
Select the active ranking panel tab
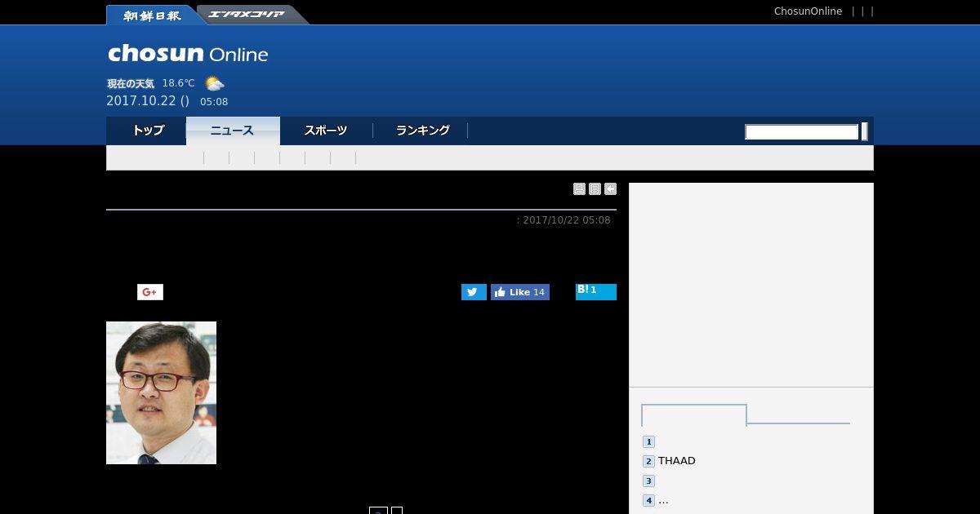[x=694, y=415]
